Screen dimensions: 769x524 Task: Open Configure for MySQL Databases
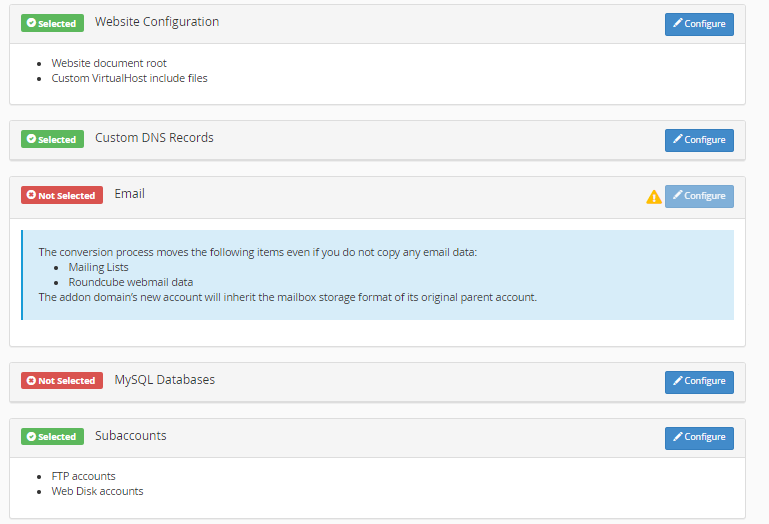699,381
